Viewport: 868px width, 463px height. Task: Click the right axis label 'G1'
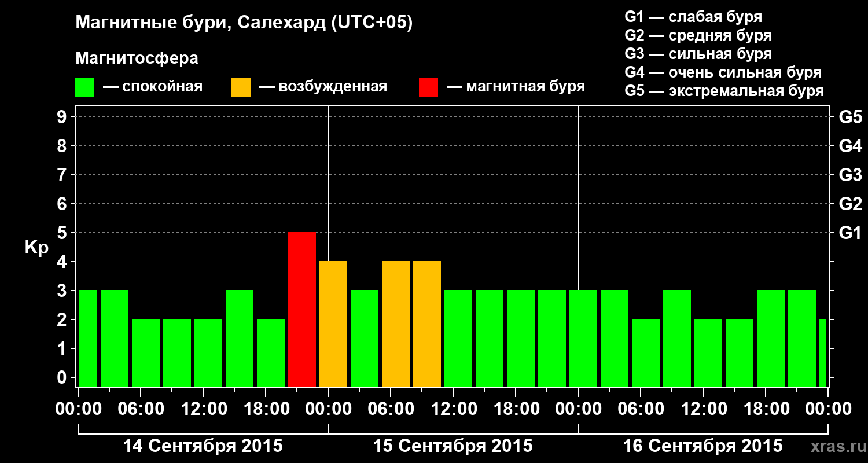850,233
